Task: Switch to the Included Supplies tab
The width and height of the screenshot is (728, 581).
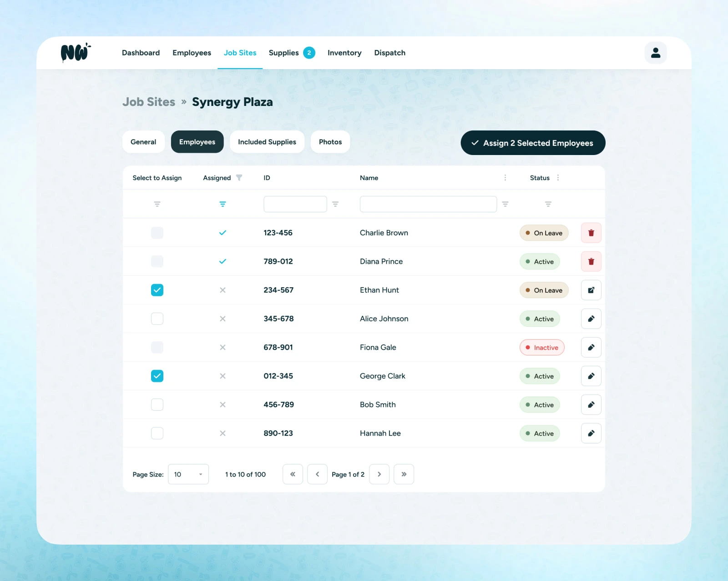Action: click(267, 142)
